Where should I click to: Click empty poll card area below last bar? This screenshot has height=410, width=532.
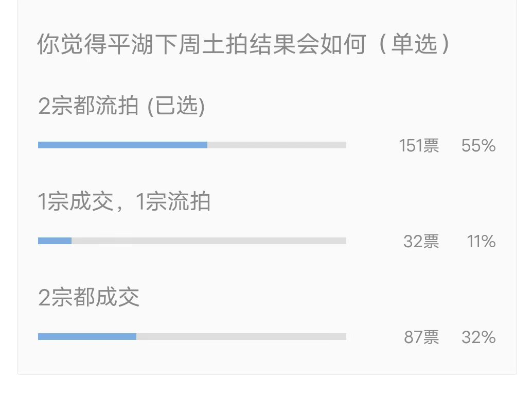267,358
